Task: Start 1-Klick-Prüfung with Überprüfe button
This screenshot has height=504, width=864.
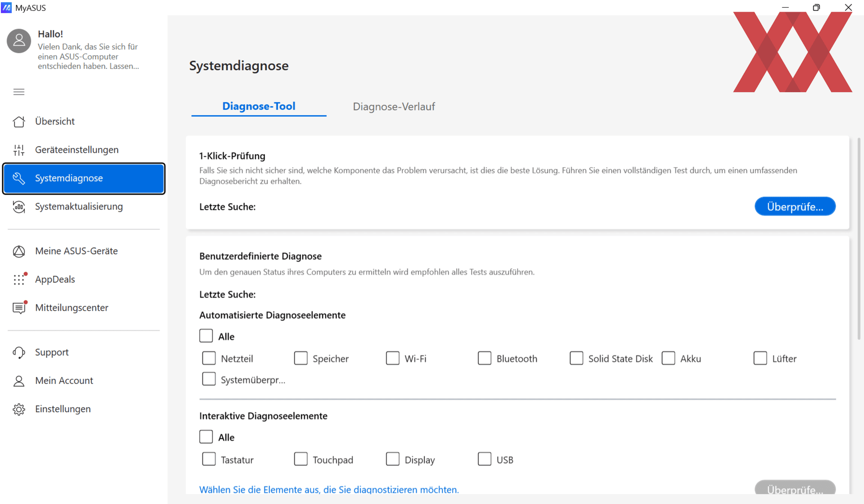Action: click(795, 206)
